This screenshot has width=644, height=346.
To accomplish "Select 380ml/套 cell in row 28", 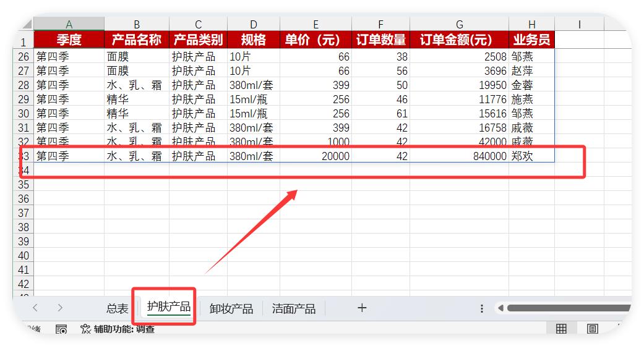I will pos(254,85).
